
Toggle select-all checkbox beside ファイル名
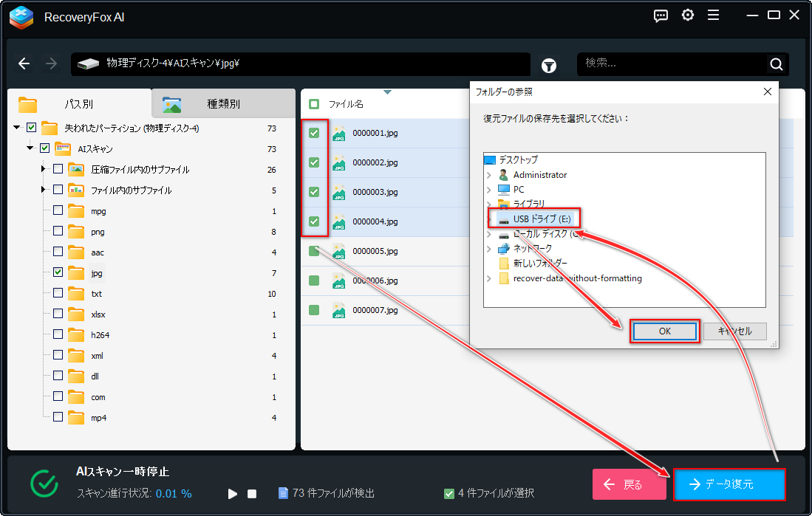point(314,104)
